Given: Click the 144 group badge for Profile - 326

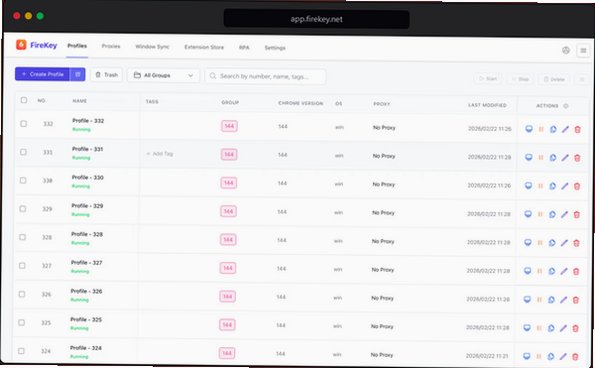Looking at the screenshot, I should tap(227, 296).
